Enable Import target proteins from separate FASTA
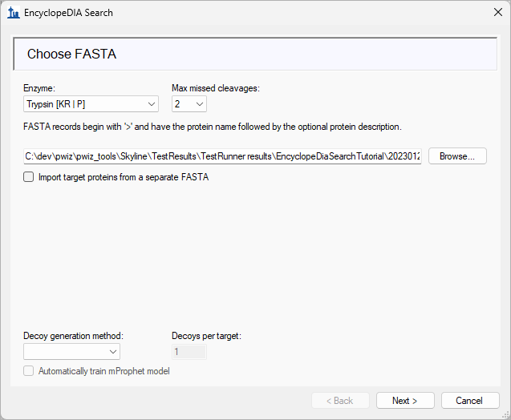This screenshot has height=420, width=511. coord(29,177)
